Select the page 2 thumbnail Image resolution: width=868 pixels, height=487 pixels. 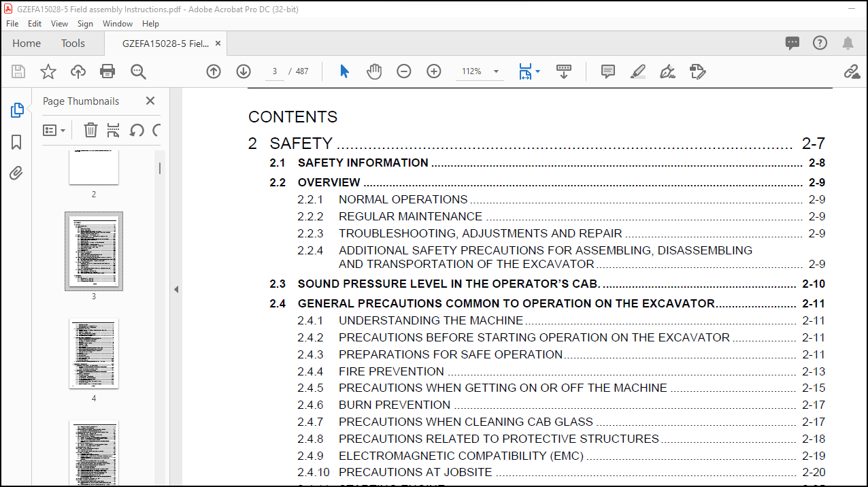click(x=94, y=167)
